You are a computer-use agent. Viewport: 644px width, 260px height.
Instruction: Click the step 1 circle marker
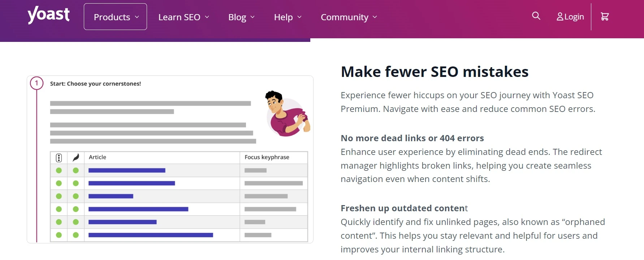(x=36, y=83)
